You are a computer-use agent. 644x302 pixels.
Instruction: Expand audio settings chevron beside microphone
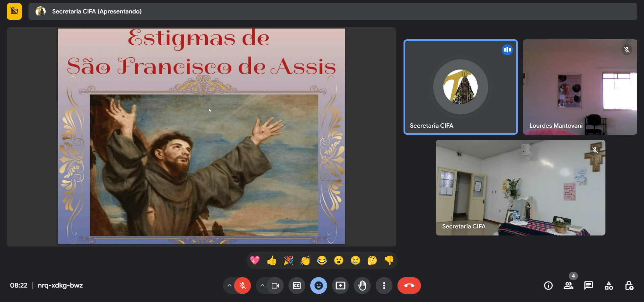click(229, 286)
